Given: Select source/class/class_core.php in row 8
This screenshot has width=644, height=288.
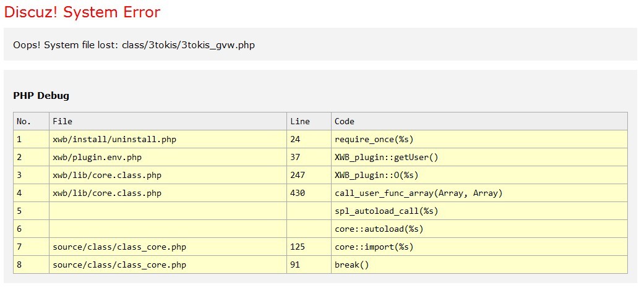Looking at the screenshot, I should click(x=168, y=265).
